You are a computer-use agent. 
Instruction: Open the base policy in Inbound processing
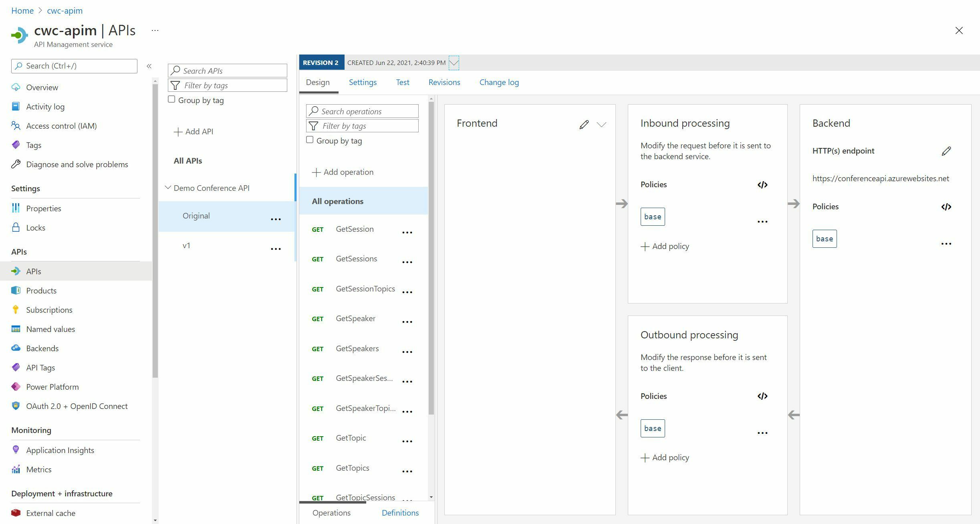(x=652, y=216)
